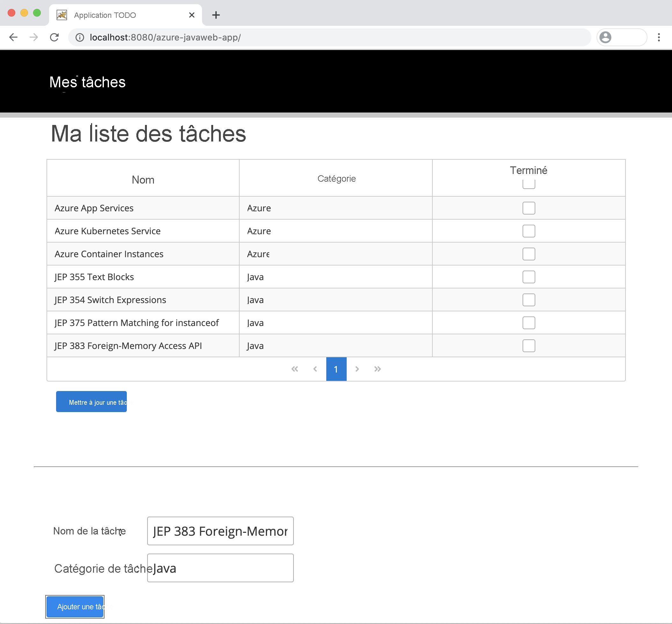Jump to last page of the table
The height and width of the screenshot is (624, 672).
pyautogui.click(x=377, y=369)
